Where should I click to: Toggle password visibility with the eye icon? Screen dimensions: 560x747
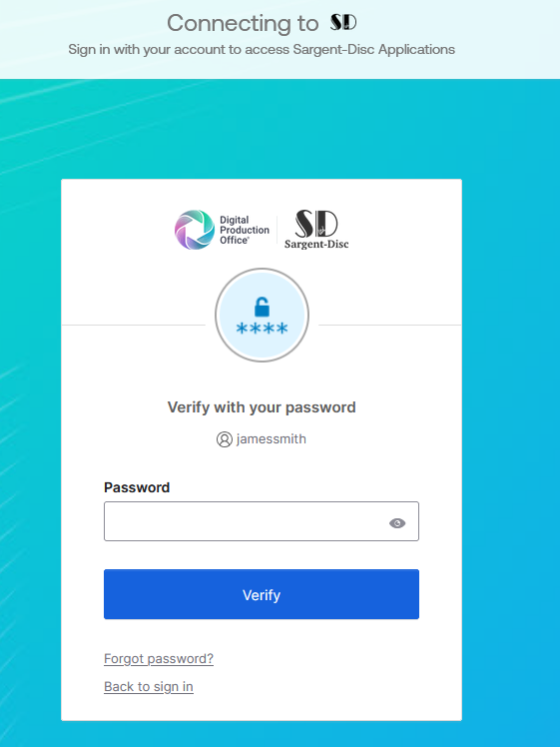pos(397,523)
